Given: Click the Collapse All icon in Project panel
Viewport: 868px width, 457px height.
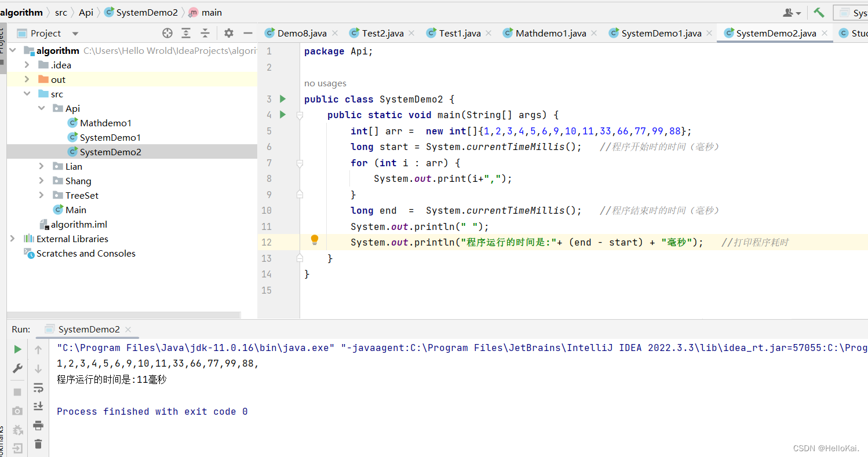Looking at the screenshot, I should pos(205,33).
